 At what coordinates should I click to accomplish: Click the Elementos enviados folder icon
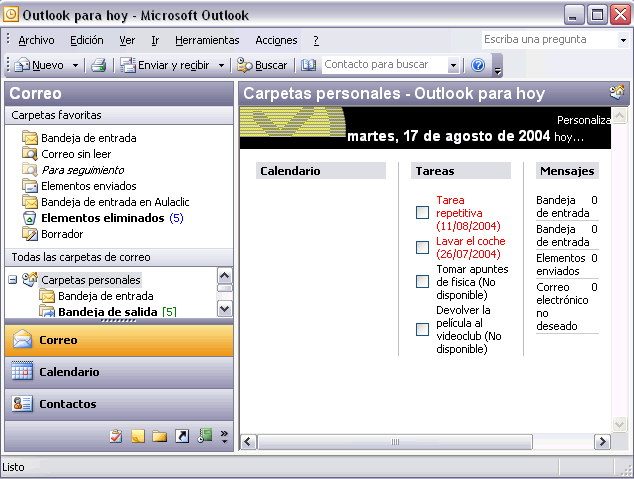pyautogui.click(x=30, y=186)
